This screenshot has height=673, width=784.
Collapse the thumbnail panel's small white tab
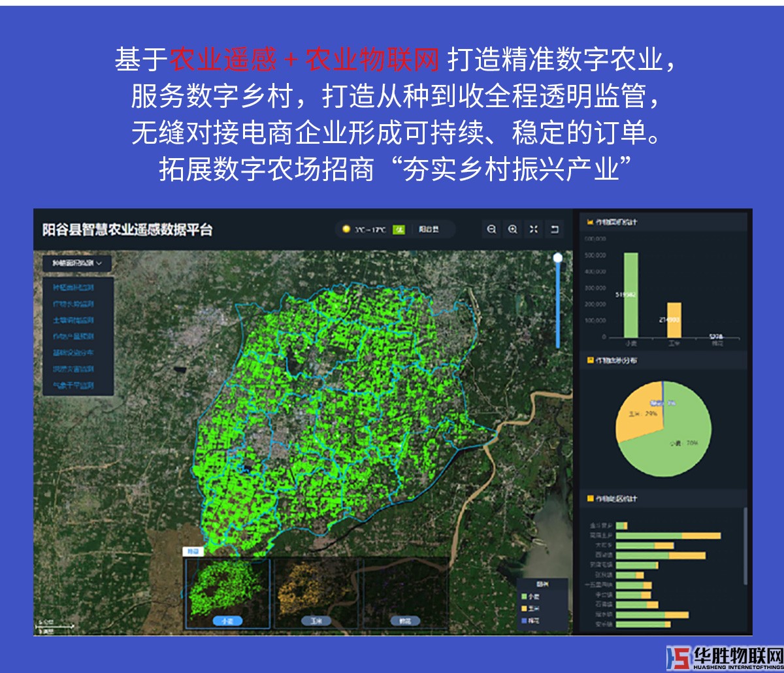[x=193, y=551]
